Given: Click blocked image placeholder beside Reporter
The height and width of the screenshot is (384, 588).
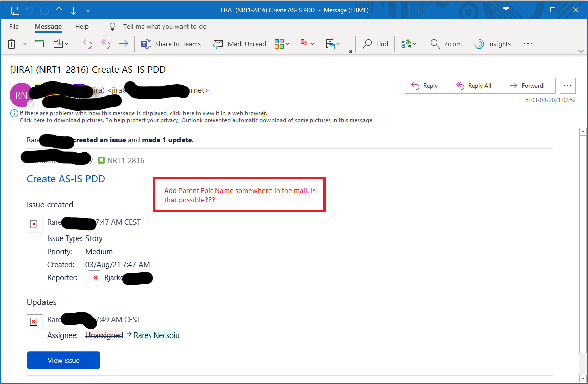Looking at the screenshot, I should tap(94, 277).
